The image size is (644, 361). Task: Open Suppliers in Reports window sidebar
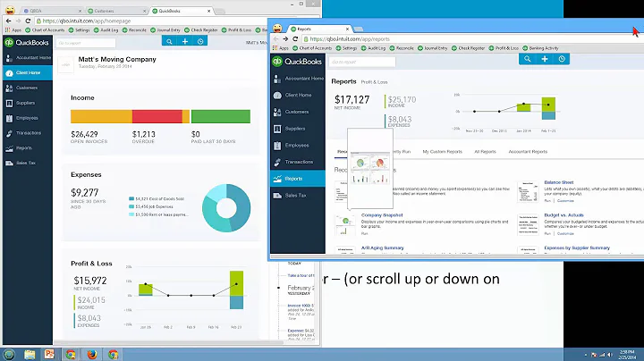[298, 129]
